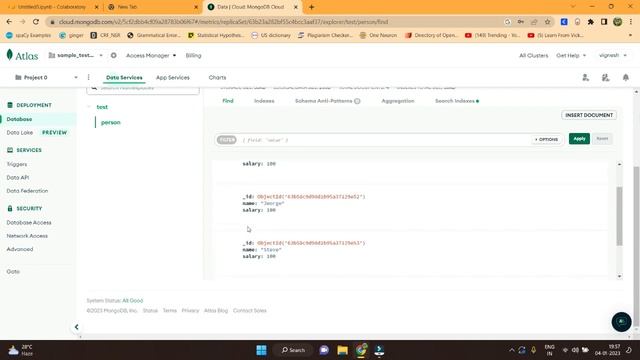Open File Explorer from taskbar
Image resolution: width=640 pixels, height=360 pixels.
(342, 350)
